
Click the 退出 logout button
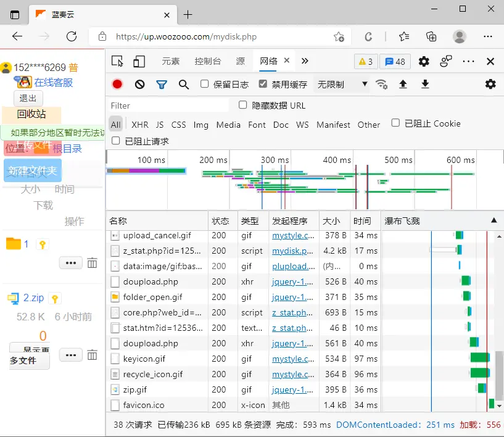click(x=28, y=98)
